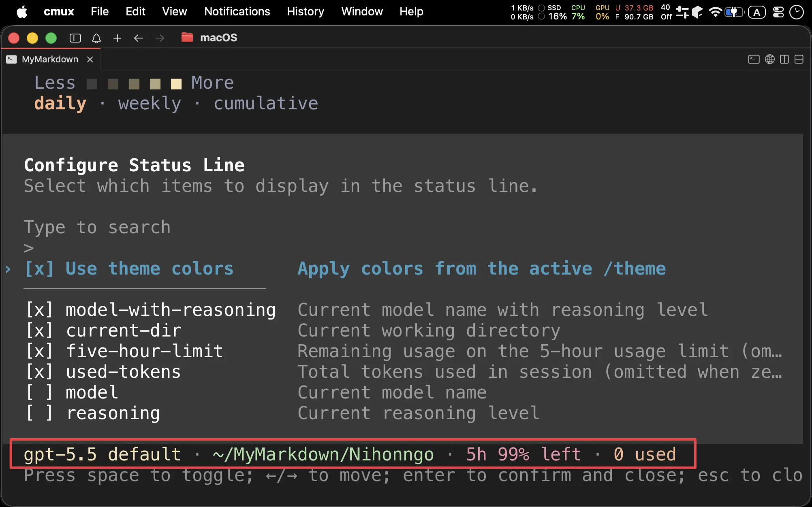Open Help menu

tap(411, 12)
